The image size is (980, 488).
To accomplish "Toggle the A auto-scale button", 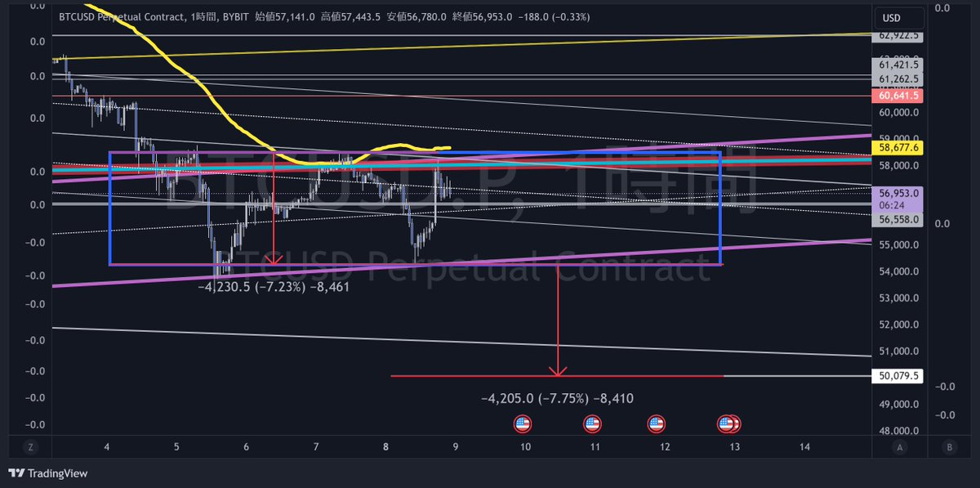I will tap(899, 447).
